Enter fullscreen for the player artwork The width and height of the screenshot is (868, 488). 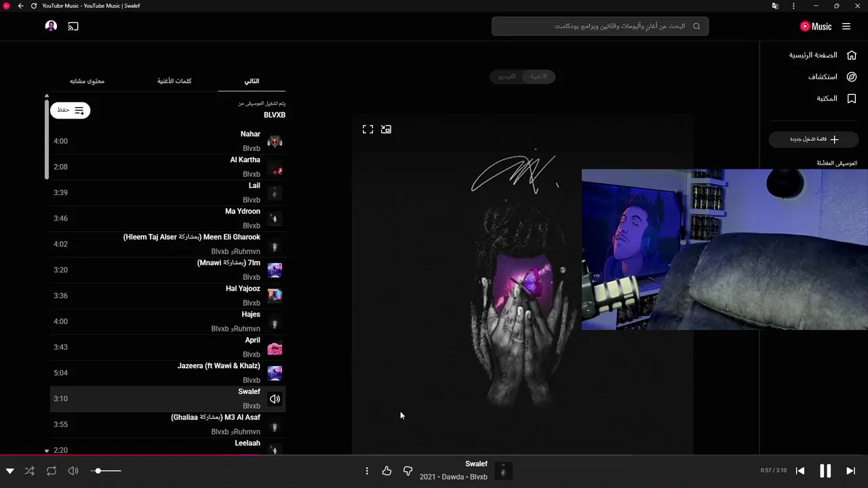tap(368, 129)
